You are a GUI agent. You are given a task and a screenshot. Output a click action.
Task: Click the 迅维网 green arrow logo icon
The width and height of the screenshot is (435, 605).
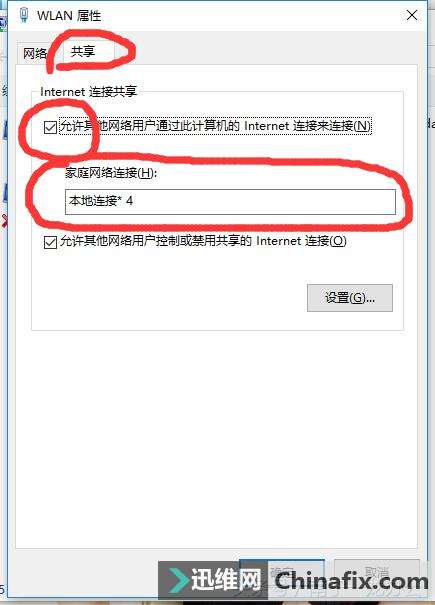[x=178, y=580]
